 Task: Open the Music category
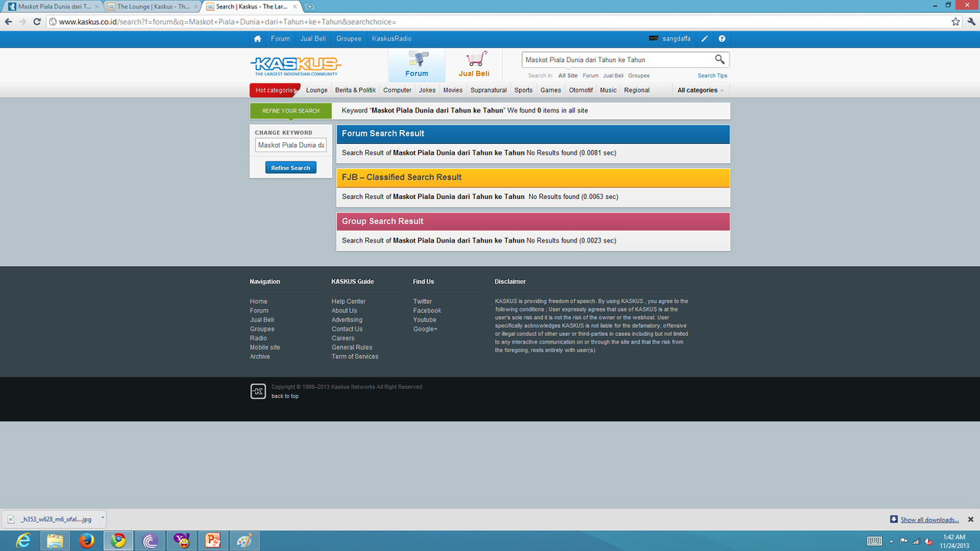coord(609,90)
